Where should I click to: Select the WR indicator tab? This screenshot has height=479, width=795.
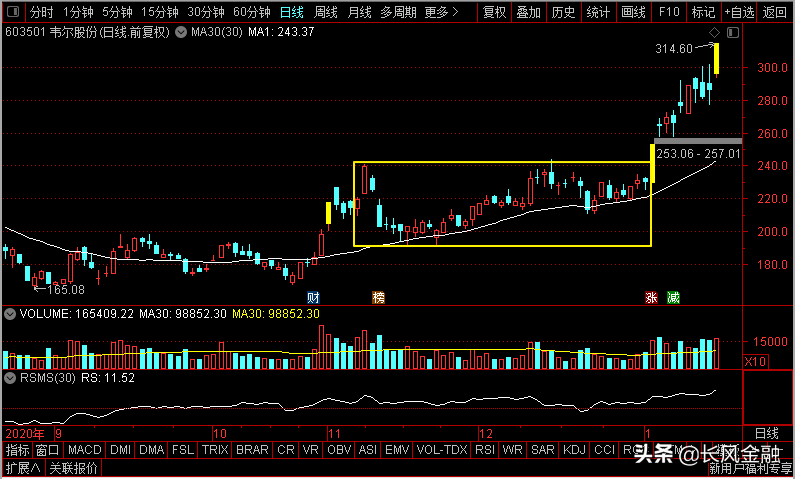[x=513, y=450]
